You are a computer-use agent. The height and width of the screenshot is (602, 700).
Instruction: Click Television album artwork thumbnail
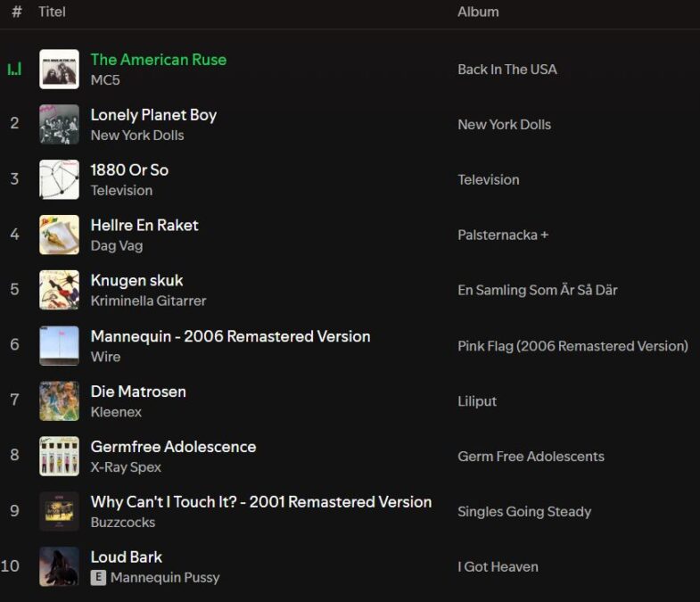60,179
